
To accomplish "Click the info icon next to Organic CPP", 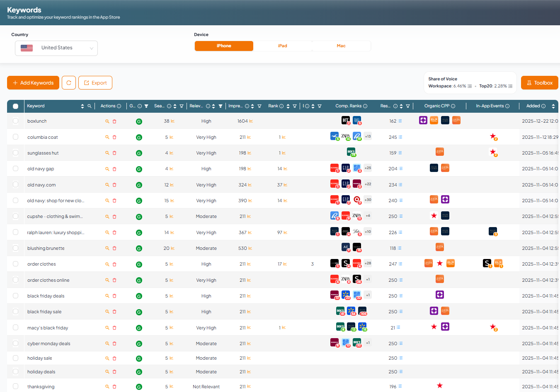I will tap(453, 106).
